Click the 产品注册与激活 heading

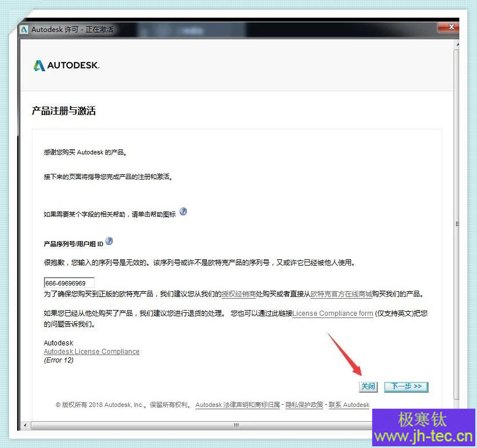pyautogui.click(x=64, y=111)
